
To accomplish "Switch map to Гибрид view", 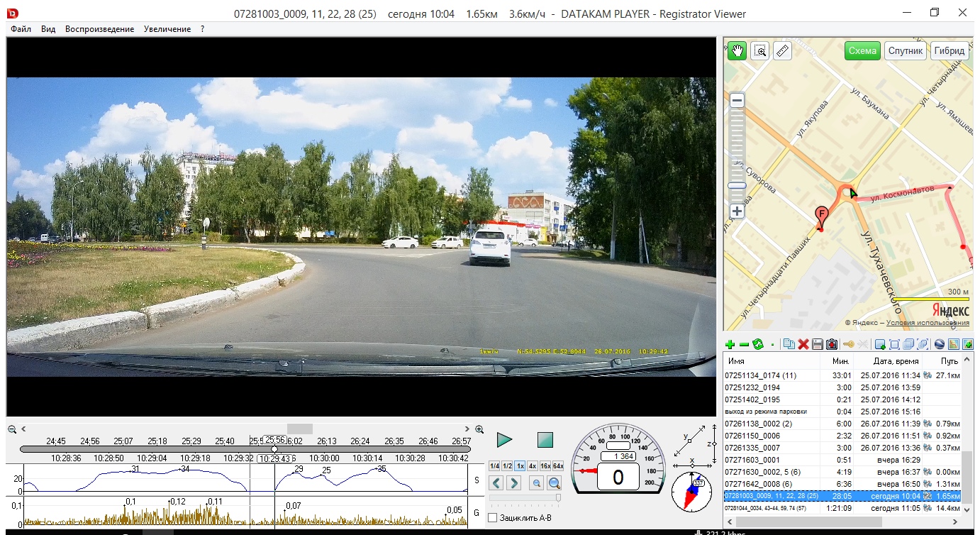I will [949, 51].
